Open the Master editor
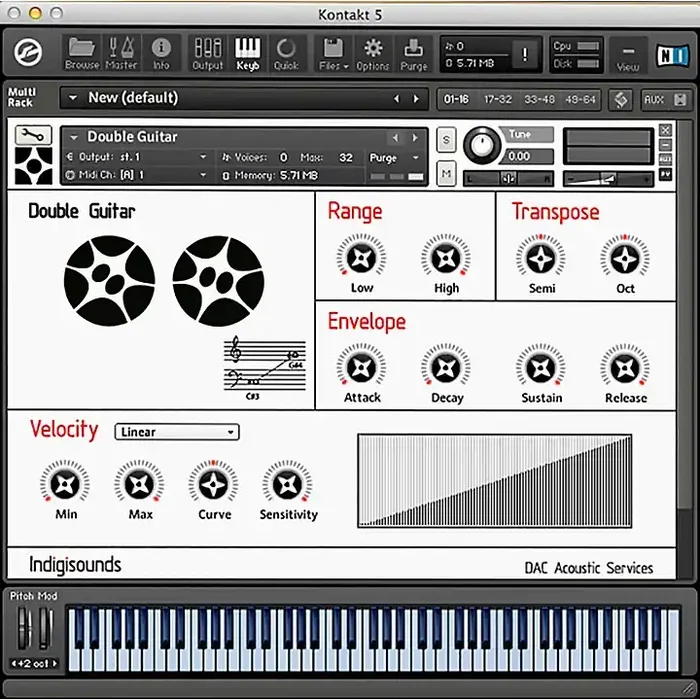 [x=121, y=54]
